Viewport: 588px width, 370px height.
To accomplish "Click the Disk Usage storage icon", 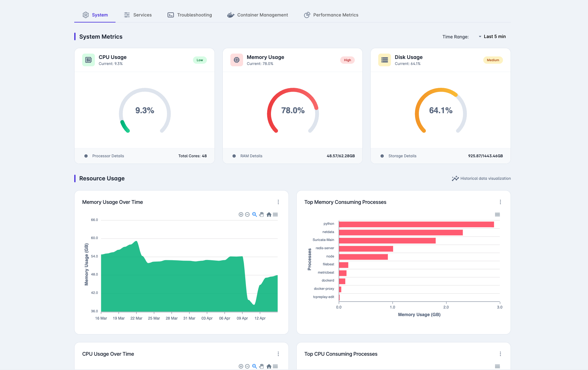I will (385, 60).
